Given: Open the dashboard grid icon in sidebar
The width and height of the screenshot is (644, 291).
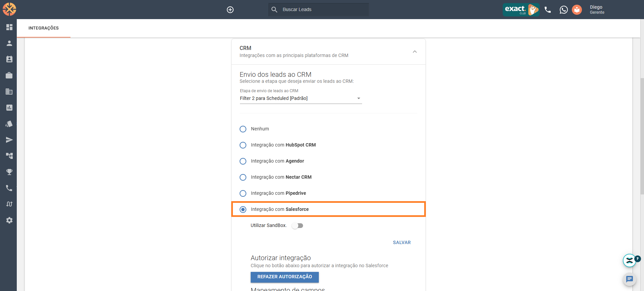Looking at the screenshot, I should pos(9,27).
